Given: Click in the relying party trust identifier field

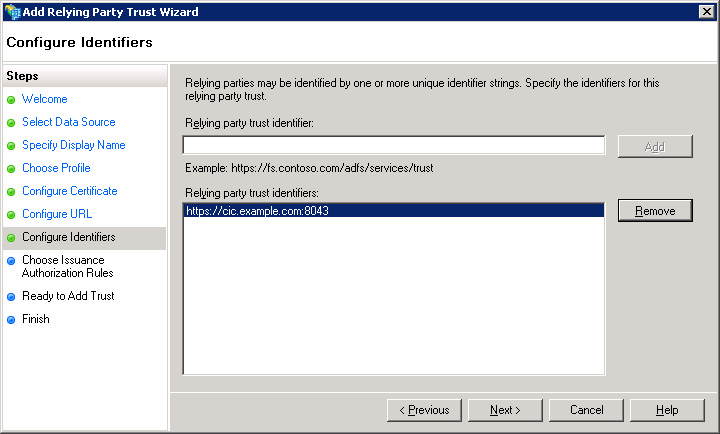Looking at the screenshot, I should click(393, 146).
